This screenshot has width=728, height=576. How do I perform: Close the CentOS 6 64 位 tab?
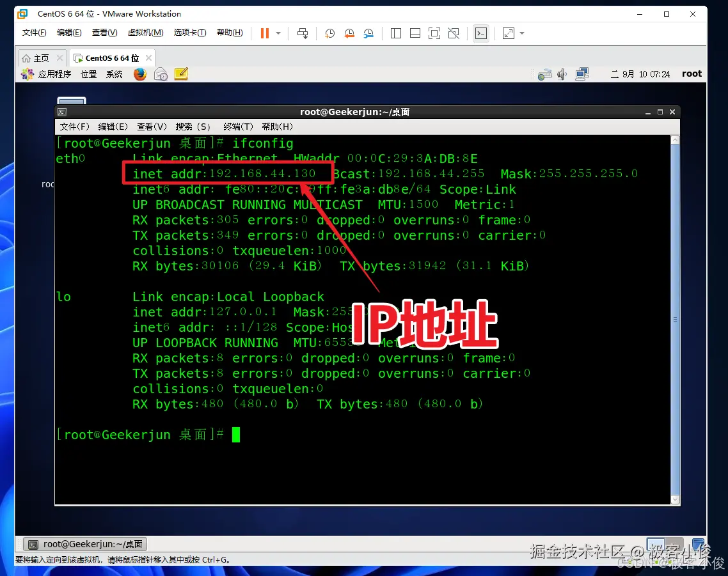[x=148, y=58]
